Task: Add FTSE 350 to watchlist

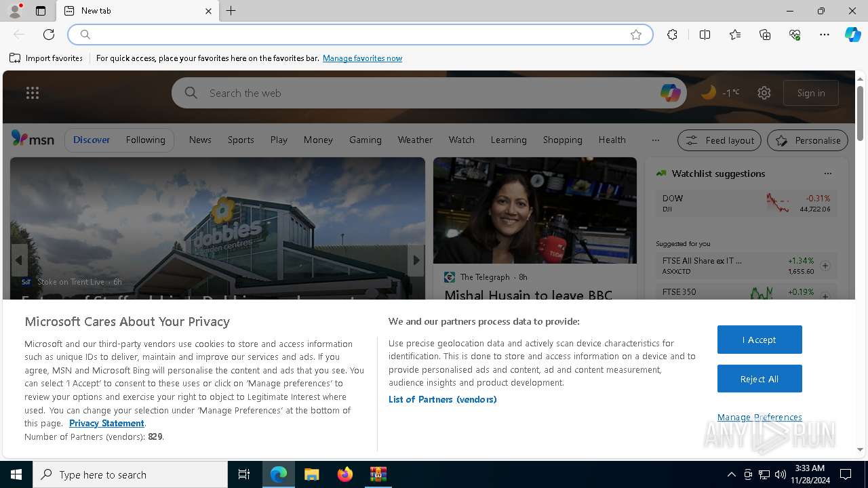Action: pyautogui.click(x=825, y=296)
